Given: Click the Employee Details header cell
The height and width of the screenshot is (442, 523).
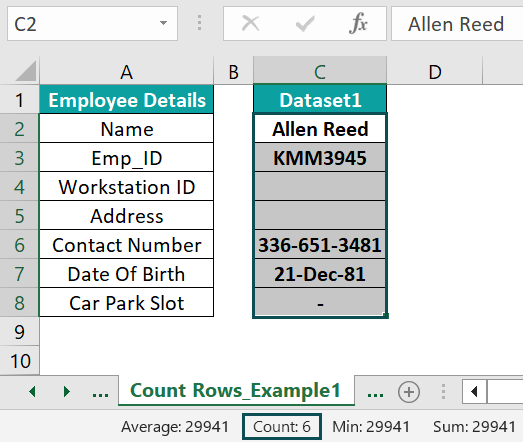Looking at the screenshot, I should [x=126, y=100].
